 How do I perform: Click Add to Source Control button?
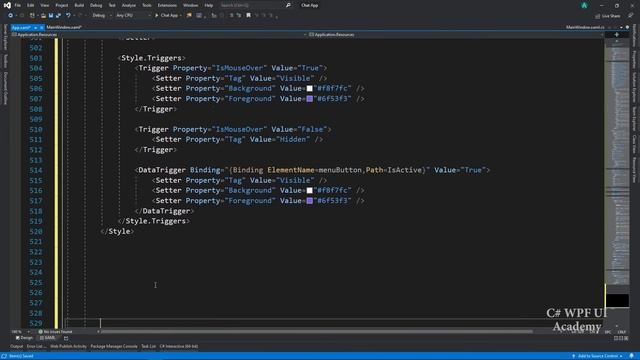[x=598, y=356]
